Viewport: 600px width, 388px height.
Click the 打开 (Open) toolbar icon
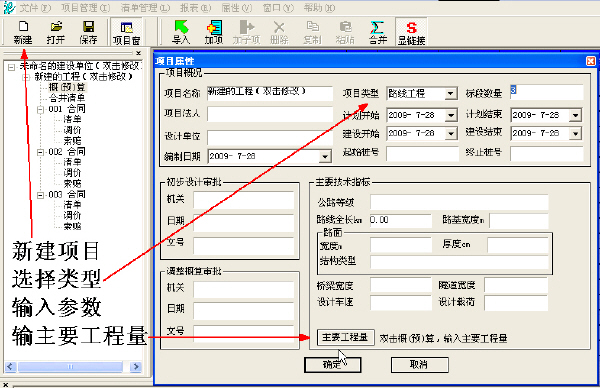point(56,32)
